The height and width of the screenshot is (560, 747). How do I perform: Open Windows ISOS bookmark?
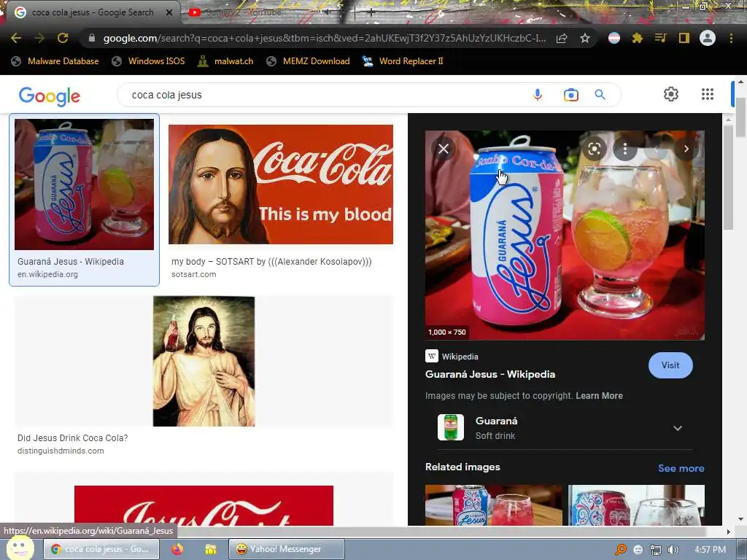pyautogui.click(x=148, y=61)
